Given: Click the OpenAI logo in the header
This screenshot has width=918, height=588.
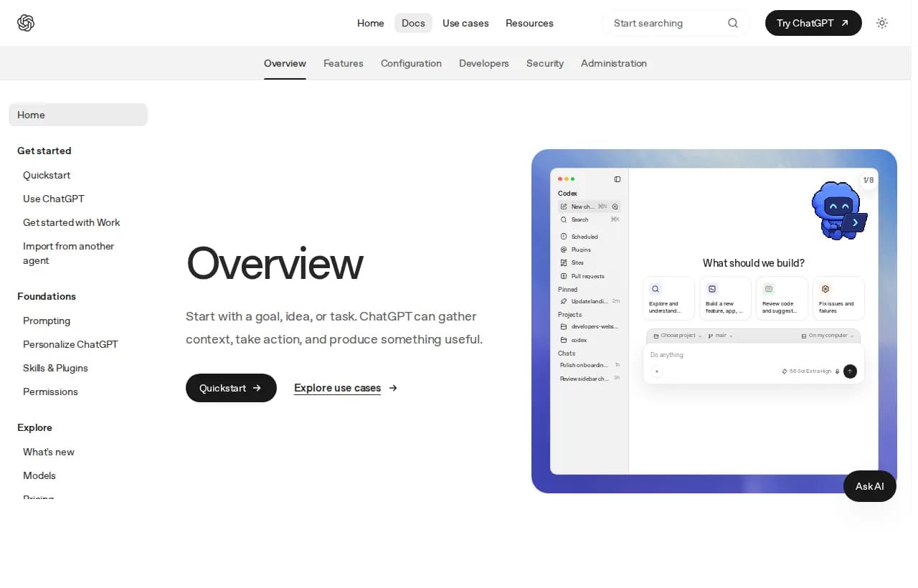Looking at the screenshot, I should coord(26,23).
